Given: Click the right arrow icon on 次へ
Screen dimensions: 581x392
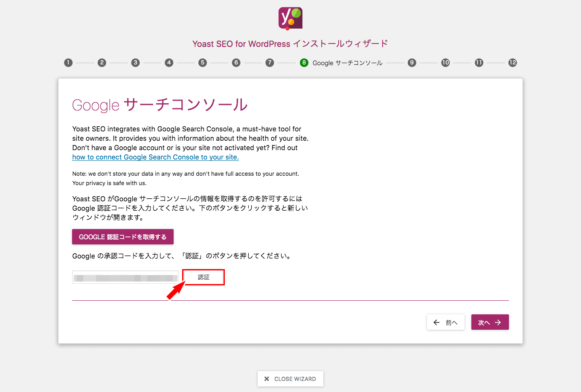Looking at the screenshot, I should point(498,322).
